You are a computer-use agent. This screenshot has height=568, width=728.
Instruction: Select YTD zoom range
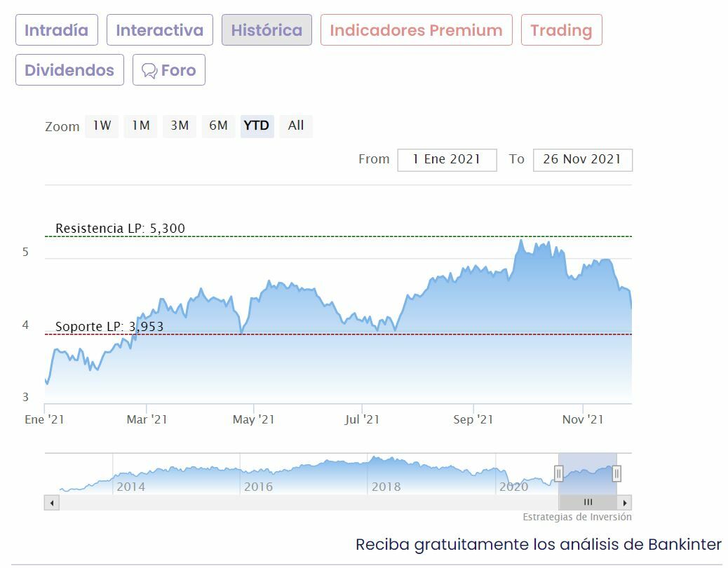(257, 126)
